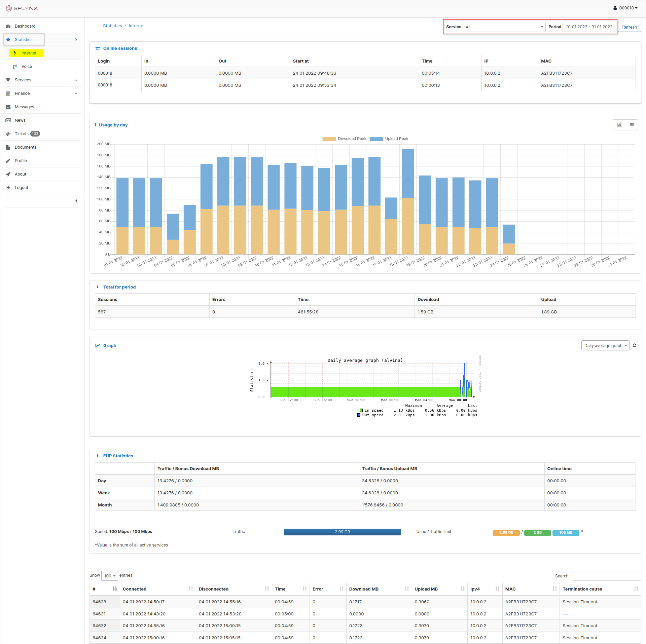
Task: Open the Period date range field
Action: [x=589, y=27]
